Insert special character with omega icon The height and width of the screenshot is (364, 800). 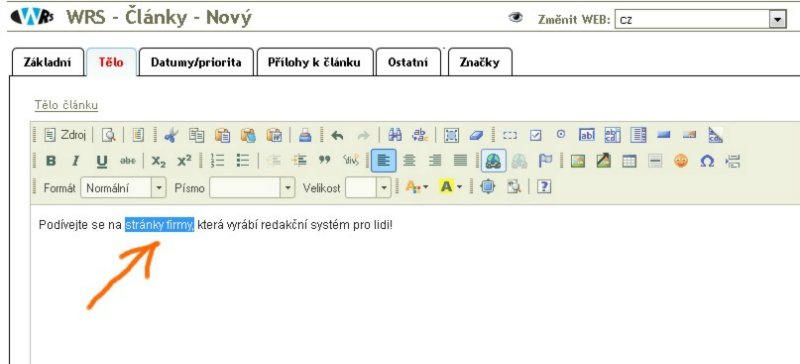pyautogui.click(x=707, y=161)
